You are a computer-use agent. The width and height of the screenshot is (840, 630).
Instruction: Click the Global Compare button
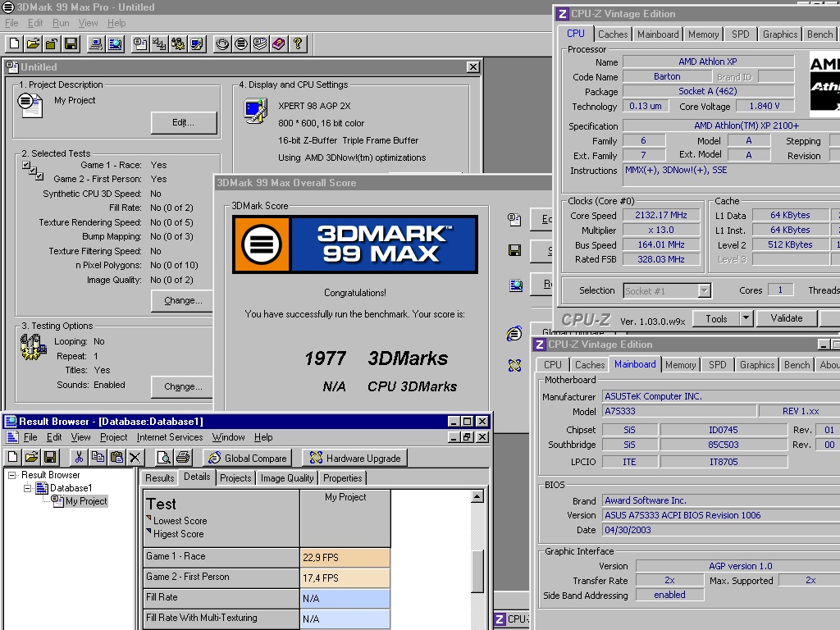[248, 458]
